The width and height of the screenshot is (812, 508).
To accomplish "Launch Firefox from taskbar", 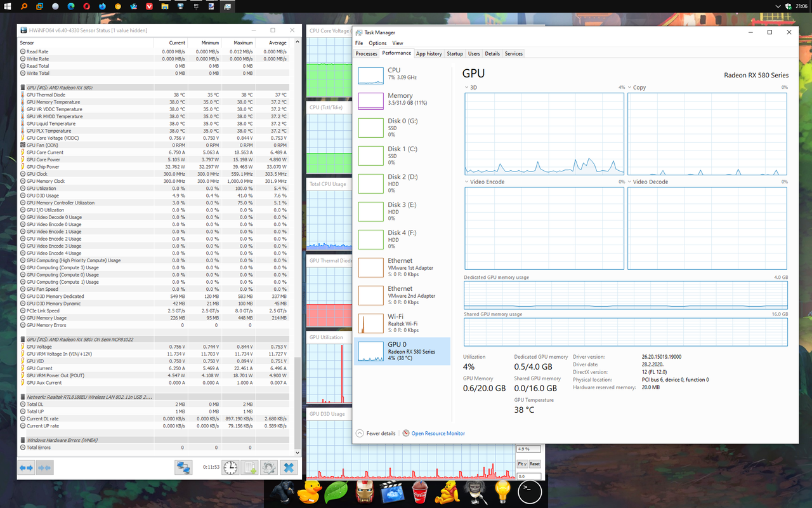I will click(103, 6).
